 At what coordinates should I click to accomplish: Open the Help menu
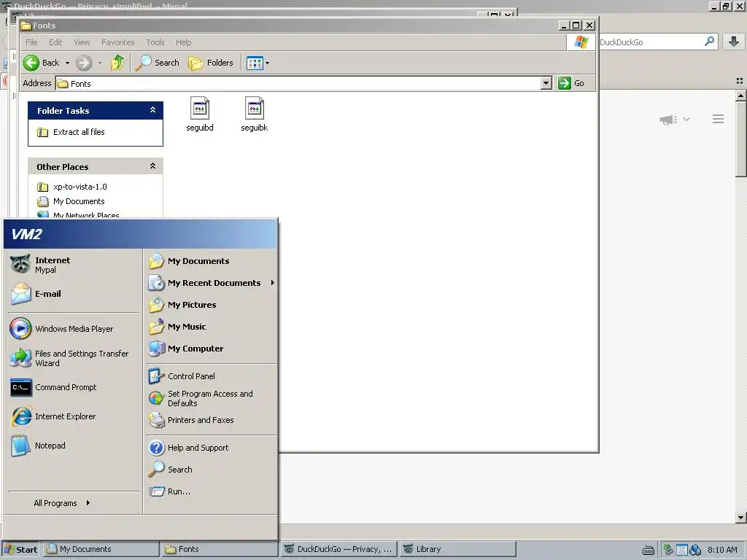click(x=183, y=42)
